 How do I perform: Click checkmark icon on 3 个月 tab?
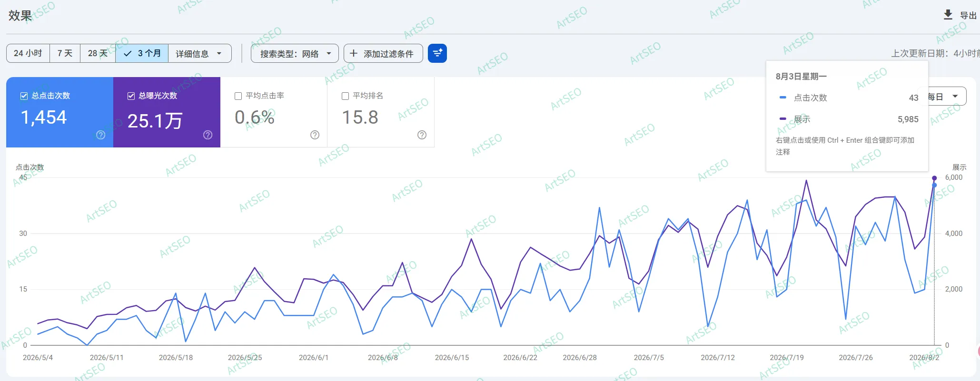pos(128,53)
